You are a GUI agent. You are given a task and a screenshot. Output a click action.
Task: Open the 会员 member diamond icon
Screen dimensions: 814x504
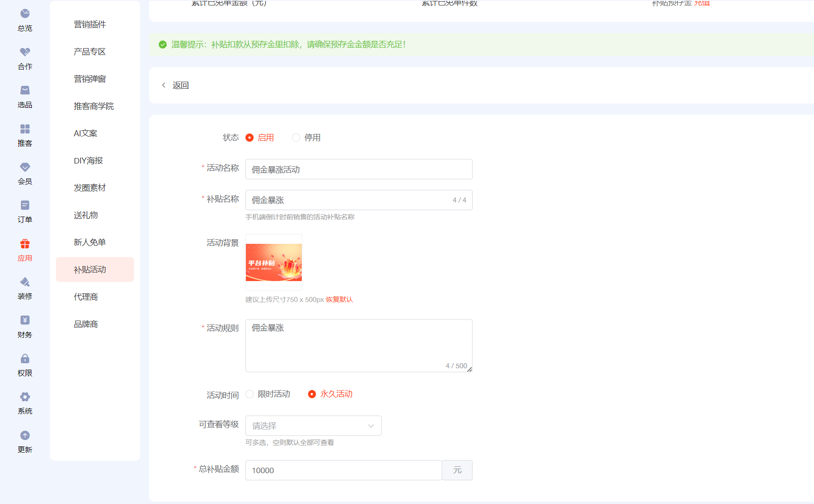[25, 167]
